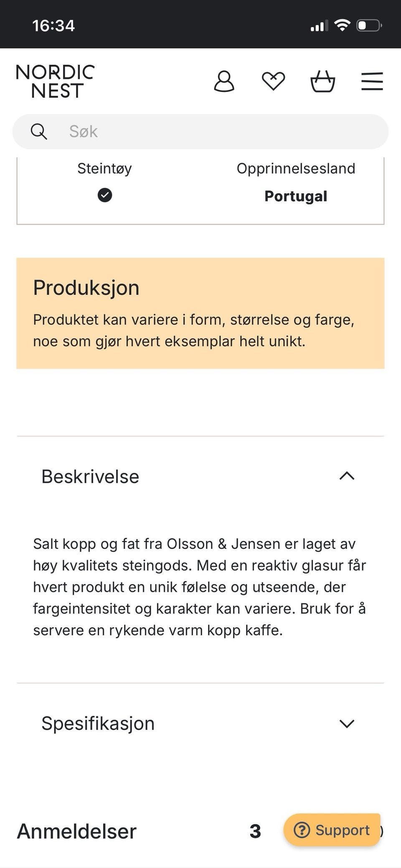
Task: Open the shopping basket icon
Action: coord(322,81)
